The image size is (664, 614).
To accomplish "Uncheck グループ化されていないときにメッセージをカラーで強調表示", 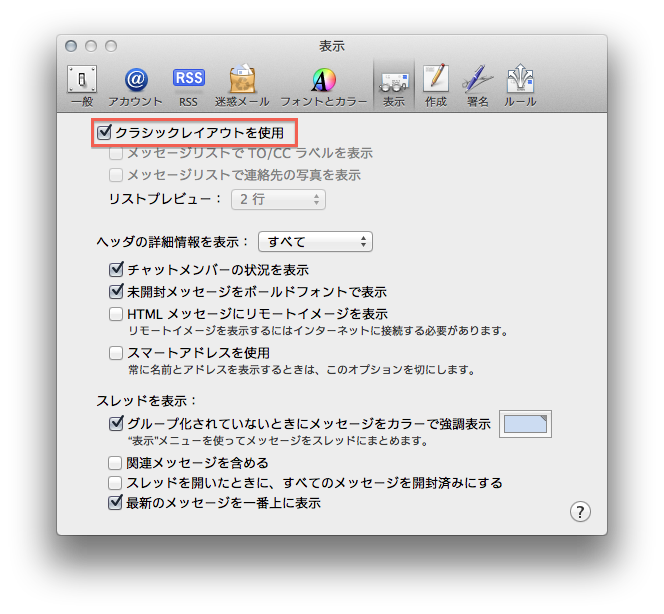I will pyautogui.click(x=116, y=423).
